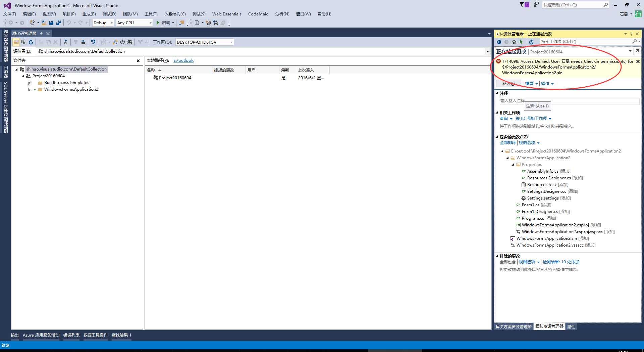Open the 调试 menu

tap(109, 14)
